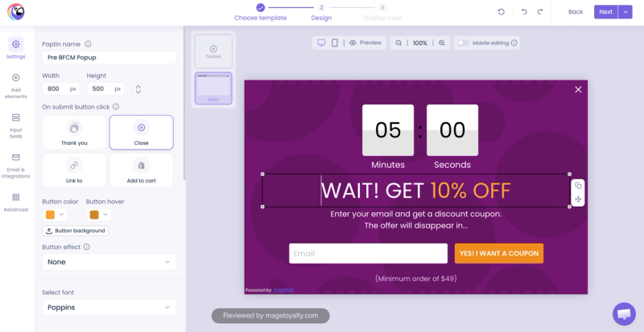This screenshot has width=644, height=332.
Task: Select Thank you submit action
Action: click(x=74, y=133)
